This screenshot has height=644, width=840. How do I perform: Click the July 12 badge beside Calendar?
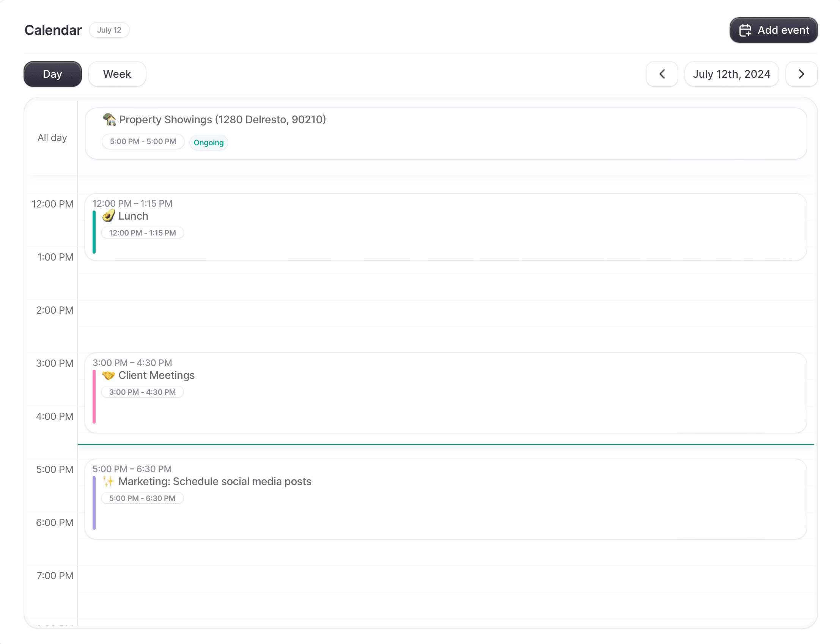point(109,30)
